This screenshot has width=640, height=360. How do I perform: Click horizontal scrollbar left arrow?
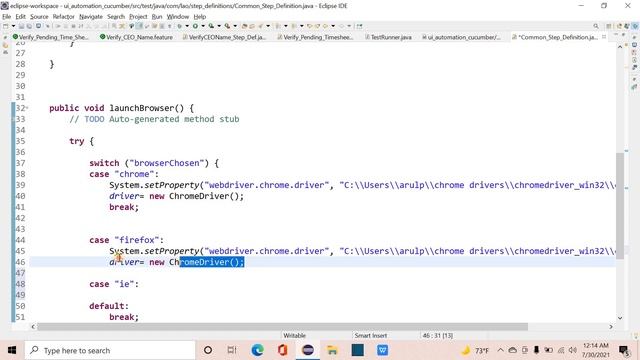point(33,327)
